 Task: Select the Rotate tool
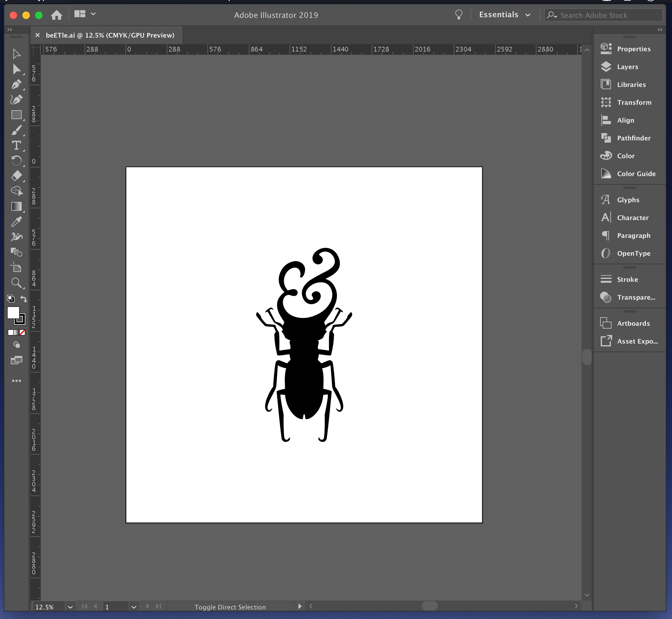coord(17,160)
